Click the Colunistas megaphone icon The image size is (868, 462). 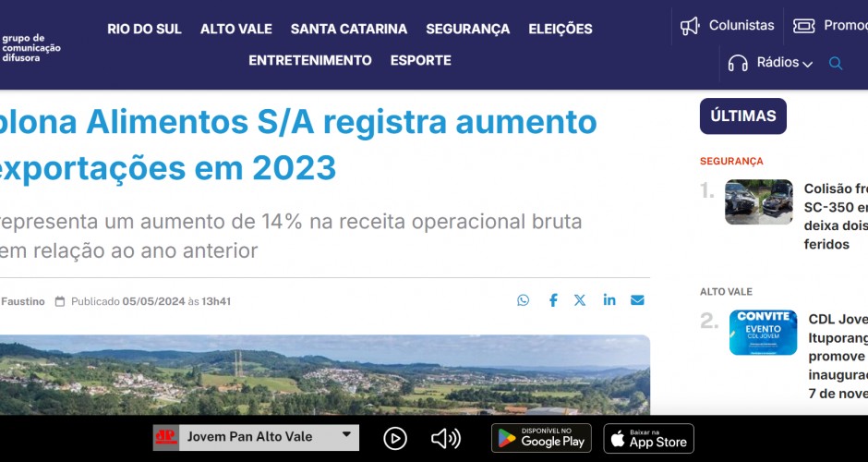point(690,26)
